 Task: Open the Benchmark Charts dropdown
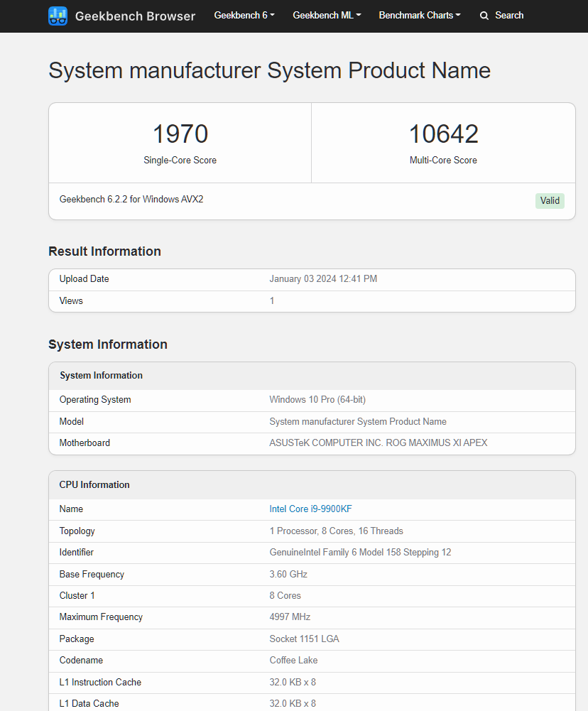point(420,16)
